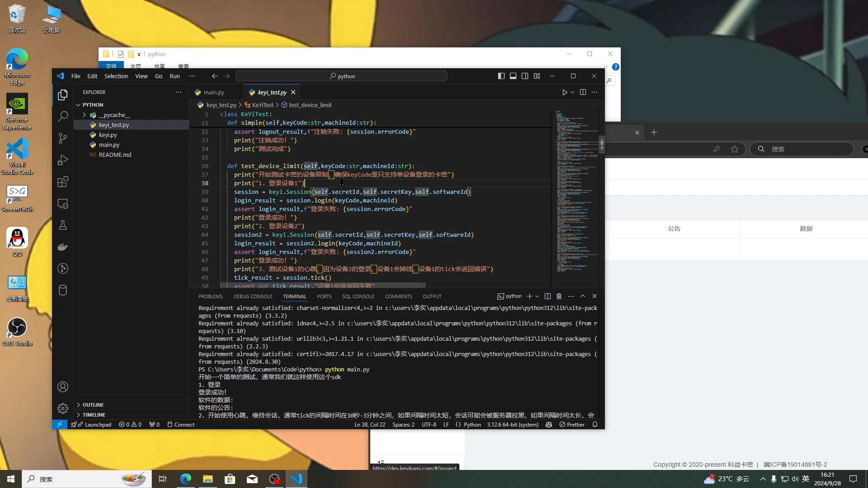This screenshot has height=488, width=868.
Task: Open the Source Control view
Action: [63, 138]
